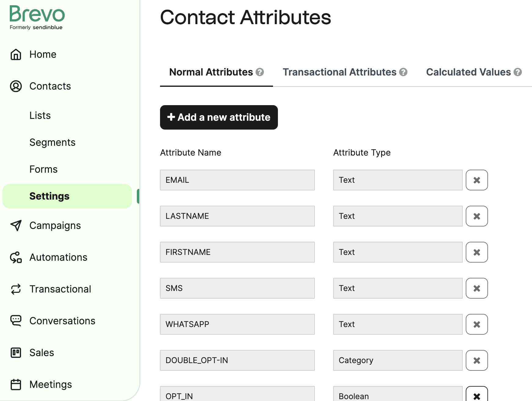Click the Home icon in sidebar

[x=16, y=55]
